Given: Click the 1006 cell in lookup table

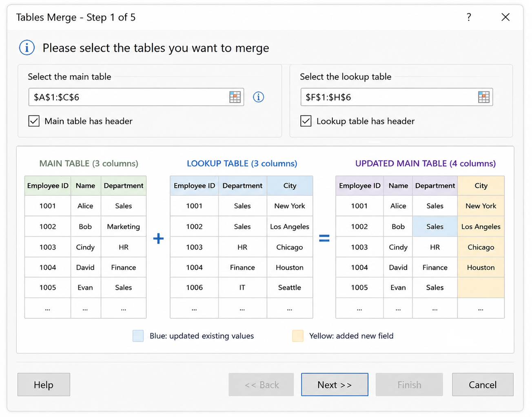Looking at the screenshot, I should [194, 287].
